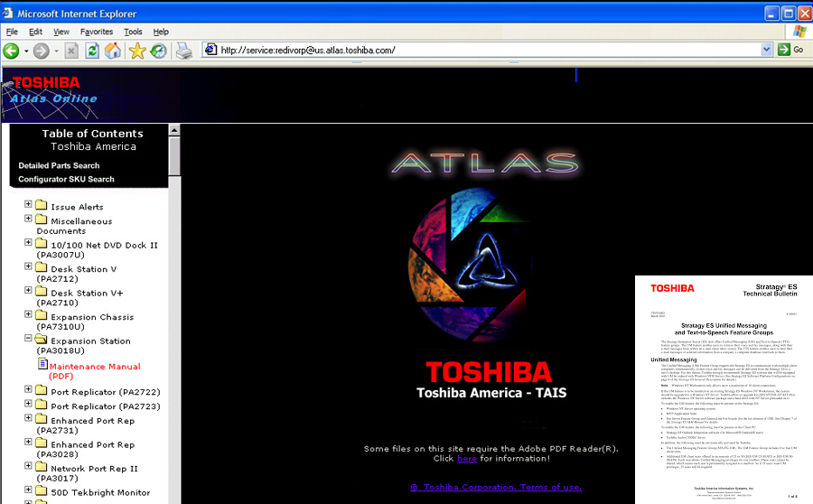Open Toshiba Corporation Terms of use link
This screenshot has width=813, height=504.
coord(496,487)
